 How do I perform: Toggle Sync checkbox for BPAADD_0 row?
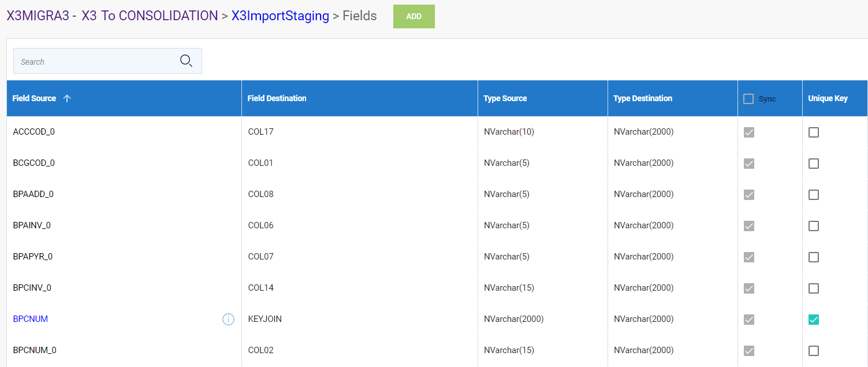click(x=749, y=195)
